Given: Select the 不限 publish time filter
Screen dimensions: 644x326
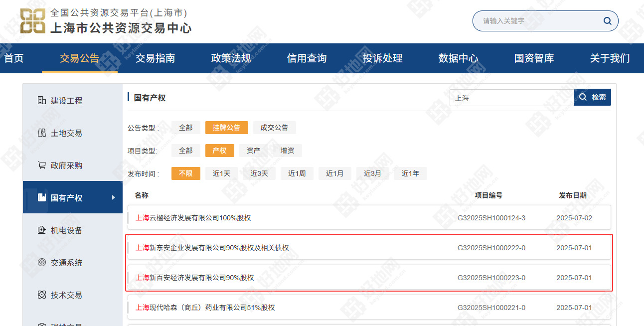Looking at the screenshot, I should (x=186, y=173).
